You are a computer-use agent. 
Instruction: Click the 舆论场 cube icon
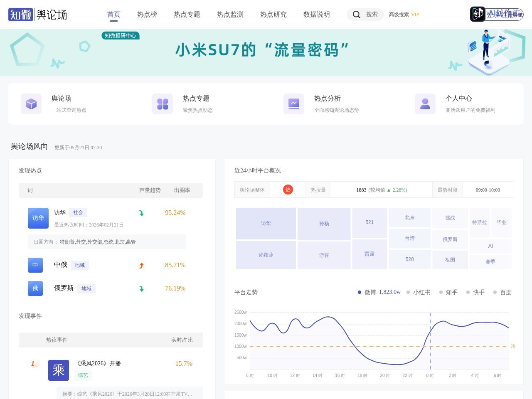pos(31,104)
